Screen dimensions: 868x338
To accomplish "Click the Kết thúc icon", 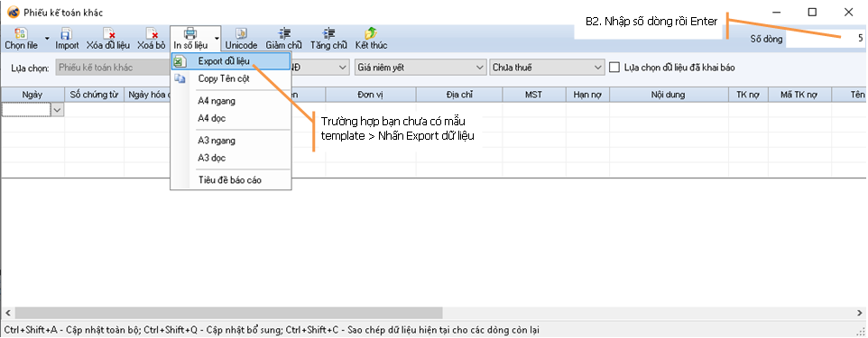I will pos(370,33).
